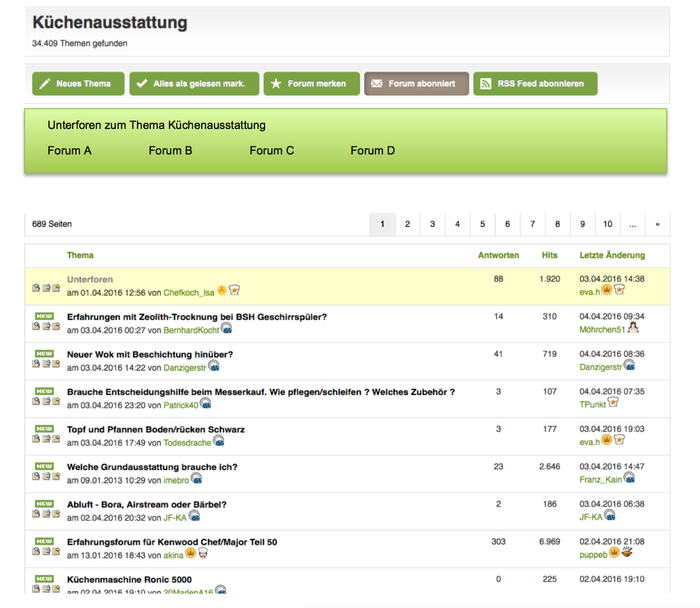Click the RSS feed icon
The width and height of the screenshot is (700, 608).
coord(485,84)
